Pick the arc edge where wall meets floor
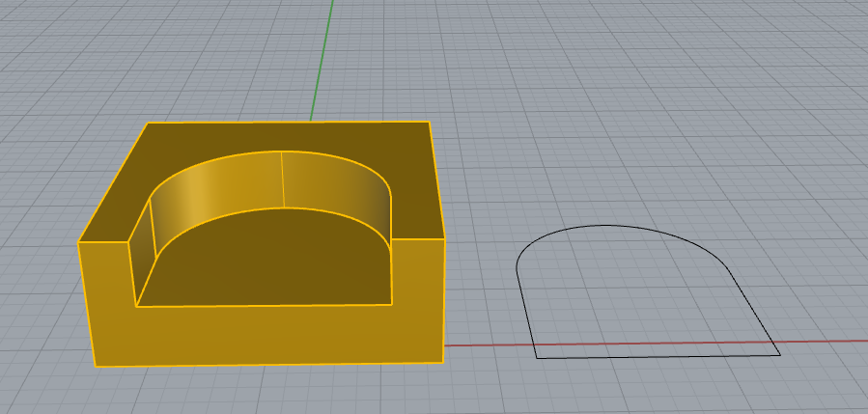Image resolution: width=868 pixels, height=414 pixels. pos(270,208)
